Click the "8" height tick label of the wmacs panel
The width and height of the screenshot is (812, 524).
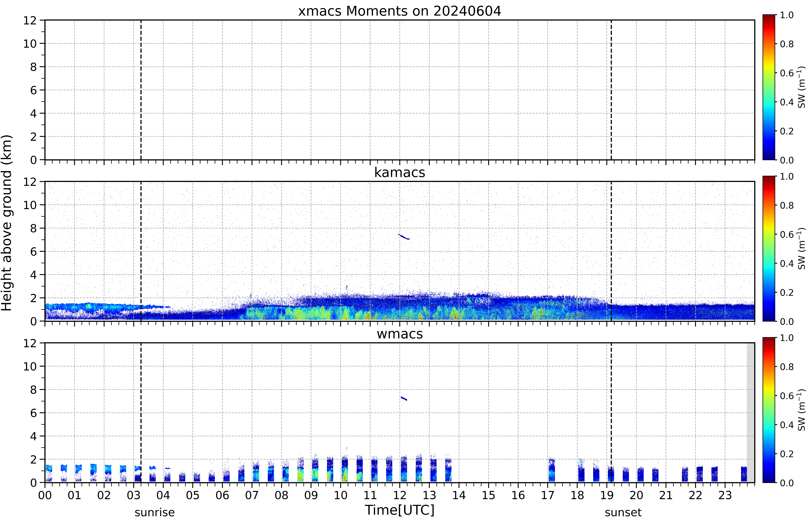point(33,390)
